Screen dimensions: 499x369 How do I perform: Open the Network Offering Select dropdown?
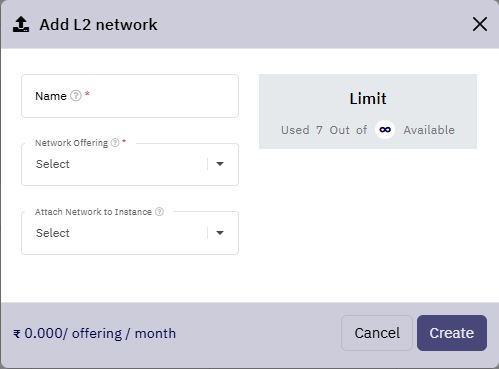coord(130,164)
